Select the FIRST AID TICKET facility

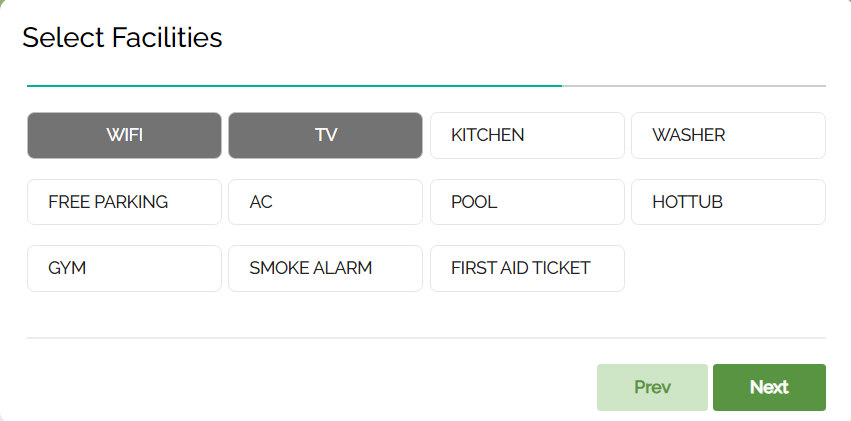pyautogui.click(x=527, y=268)
